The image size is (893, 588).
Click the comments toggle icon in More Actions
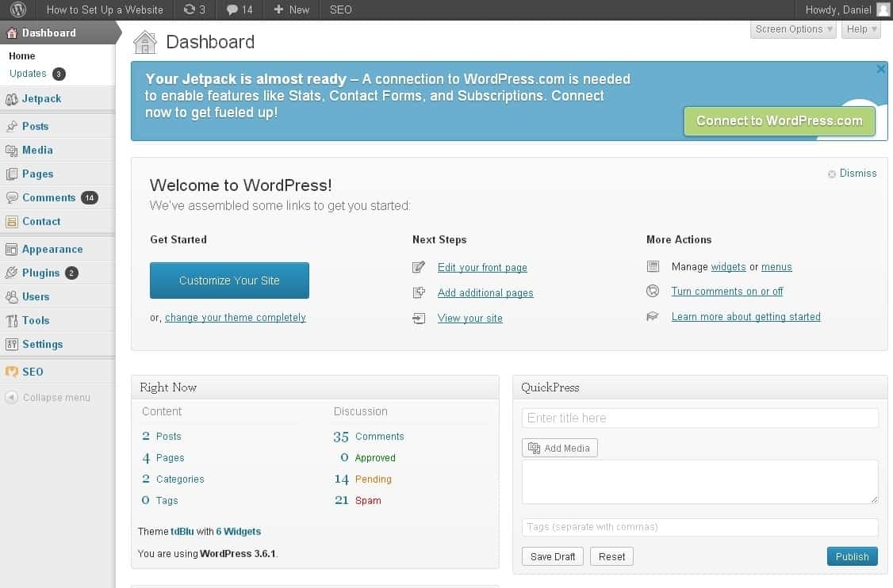pos(653,291)
